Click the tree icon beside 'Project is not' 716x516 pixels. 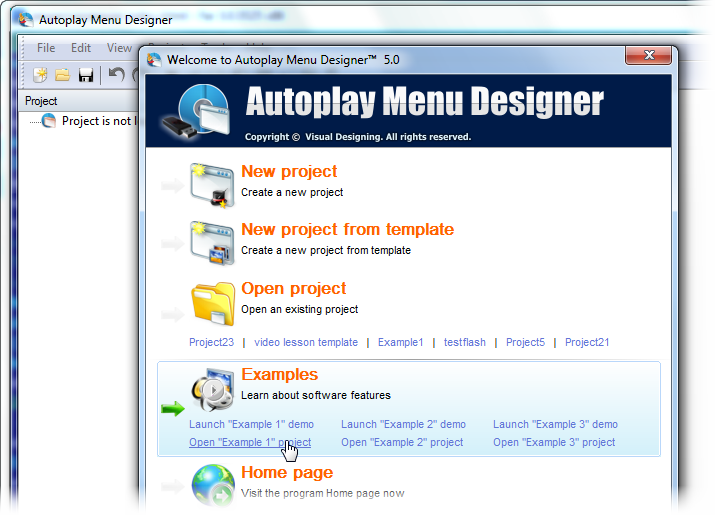tap(48, 121)
